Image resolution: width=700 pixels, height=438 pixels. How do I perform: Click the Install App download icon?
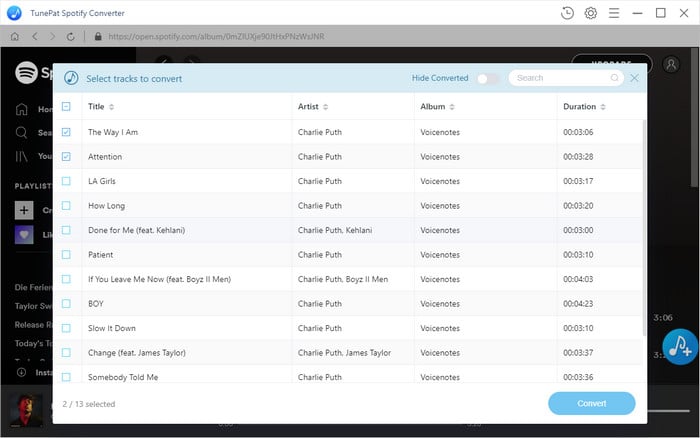pyautogui.click(x=21, y=372)
